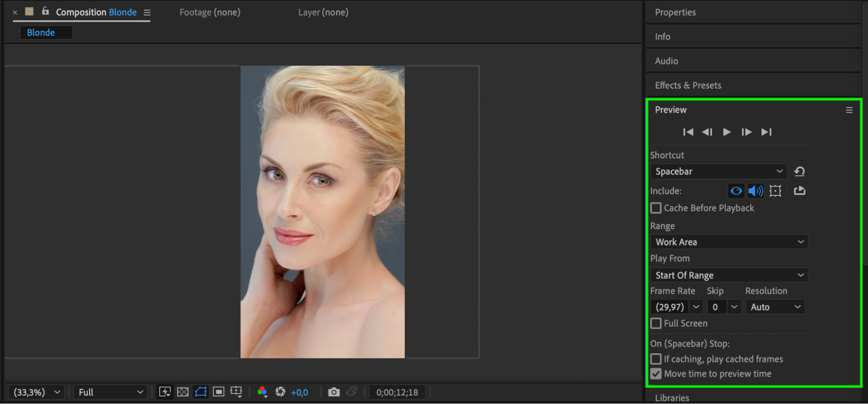This screenshot has height=404, width=868.
Task: Toggle mask and shape path visibility
Action: click(x=201, y=392)
